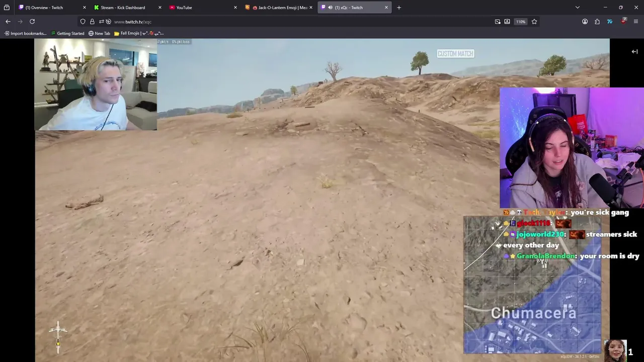This screenshot has height=362, width=644.
Task: Close the YouTube tab
Action: pyautogui.click(x=235, y=8)
